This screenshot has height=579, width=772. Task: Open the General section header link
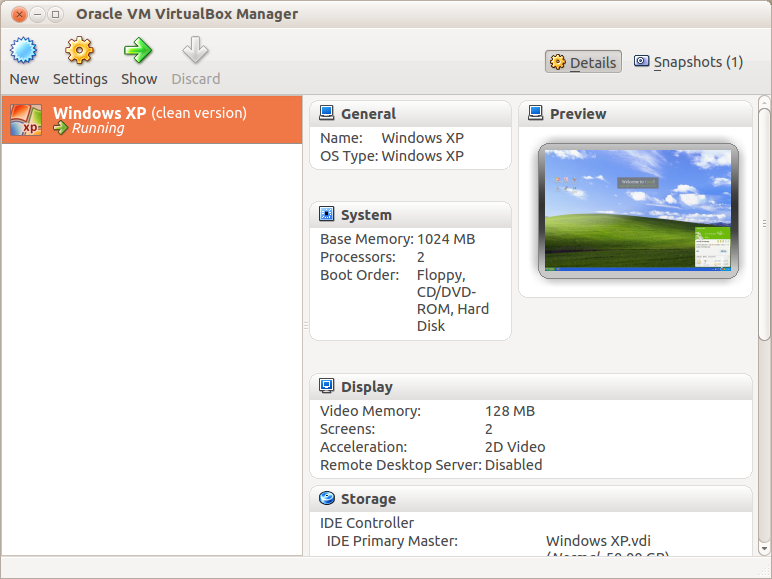(x=368, y=114)
